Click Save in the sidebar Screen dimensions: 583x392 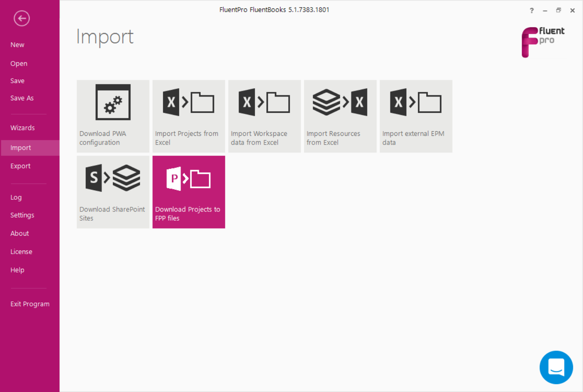click(x=18, y=81)
